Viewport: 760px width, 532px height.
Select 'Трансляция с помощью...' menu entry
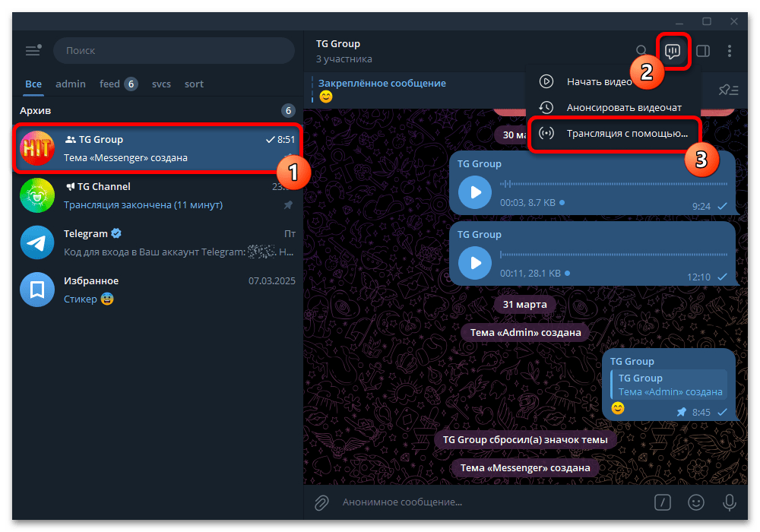[x=613, y=133]
